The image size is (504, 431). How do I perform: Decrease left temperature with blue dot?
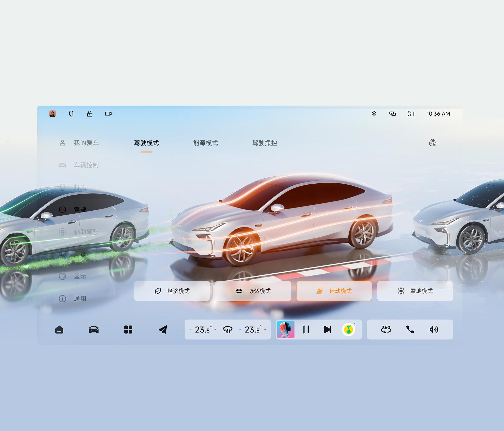pyautogui.click(x=190, y=330)
